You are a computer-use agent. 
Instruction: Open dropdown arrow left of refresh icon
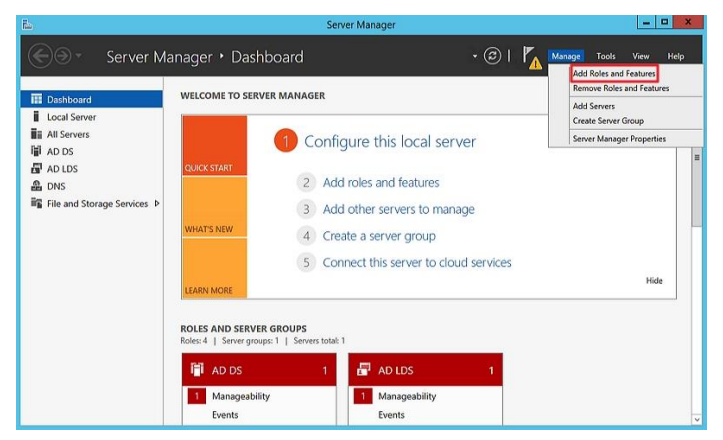pyautogui.click(x=474, y=57)
